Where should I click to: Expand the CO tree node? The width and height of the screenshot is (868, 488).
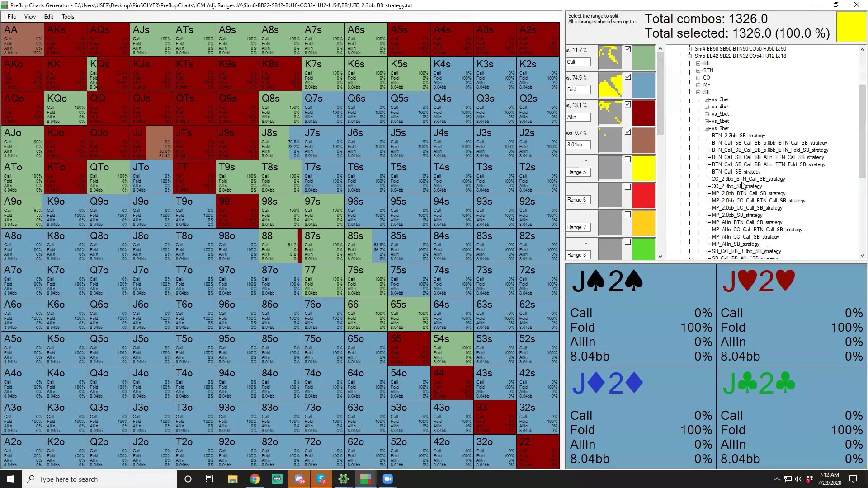[x=698, y=78]
